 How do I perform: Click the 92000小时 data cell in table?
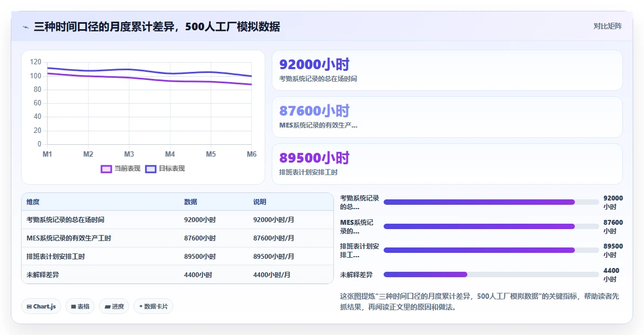tap(200, 219)
